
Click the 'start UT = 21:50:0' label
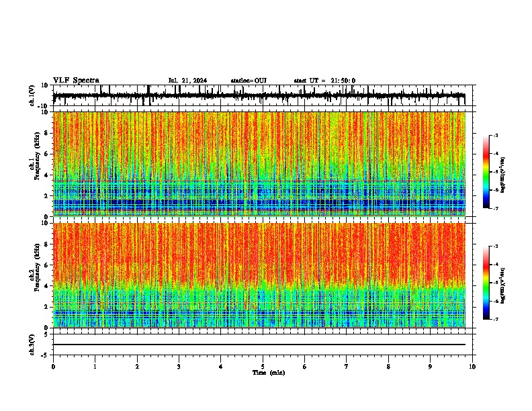324,81
